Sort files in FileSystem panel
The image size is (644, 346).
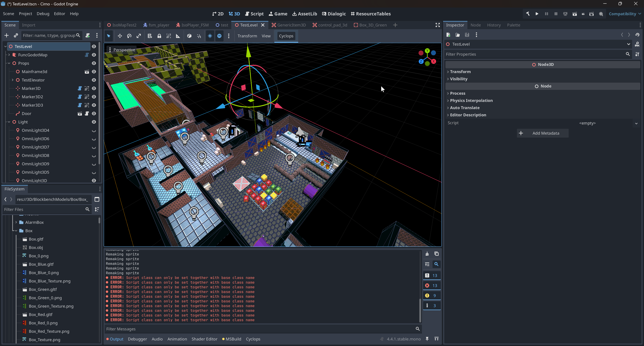click(x=97, y=209)
